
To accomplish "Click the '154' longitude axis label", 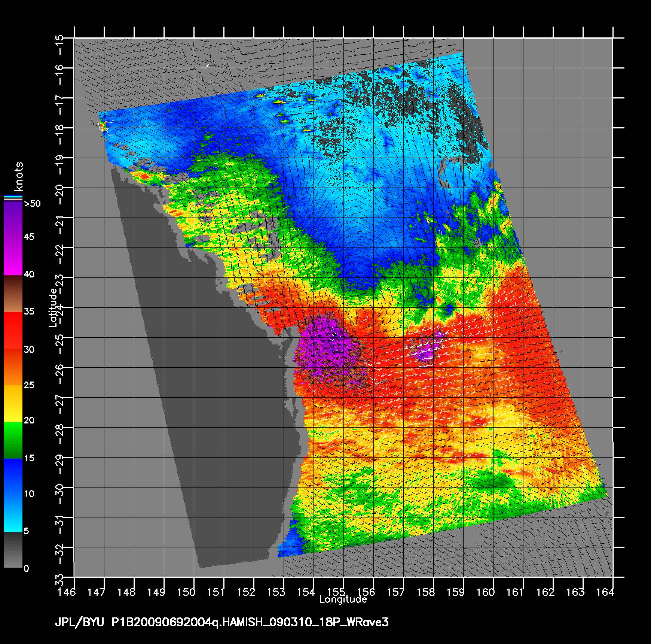I will (x=306, y=592).
